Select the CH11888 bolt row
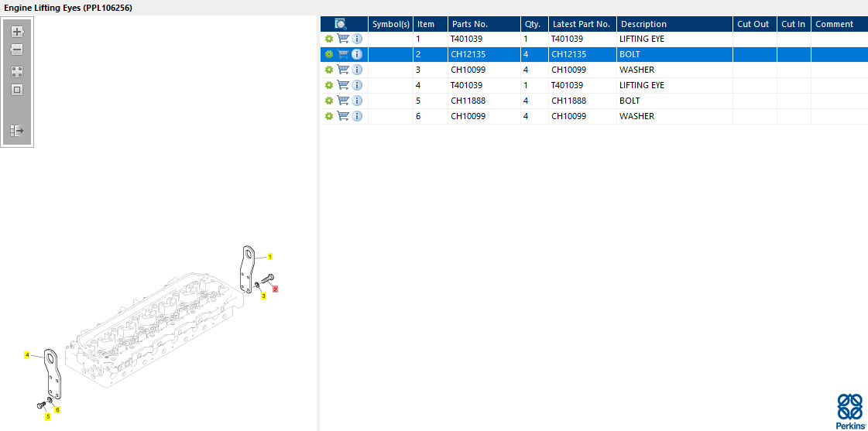This screenshot has width=868, height=431. pyautogui.click(x=594, y=101)
